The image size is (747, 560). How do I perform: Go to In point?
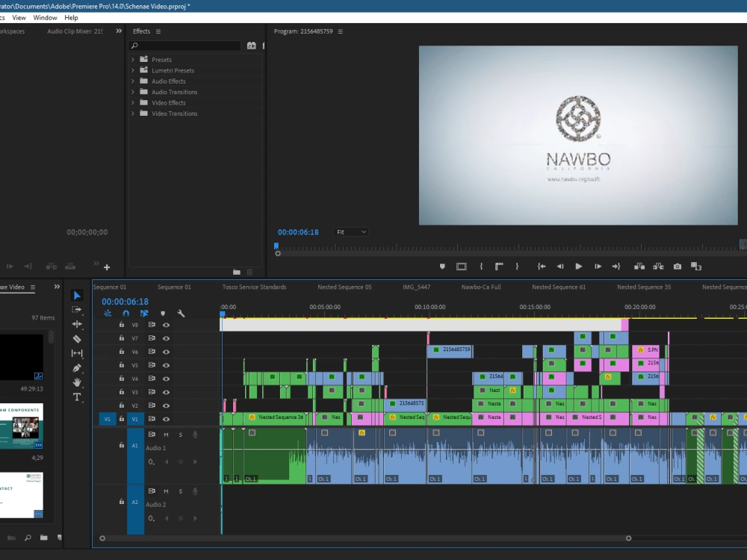point(542,267)
